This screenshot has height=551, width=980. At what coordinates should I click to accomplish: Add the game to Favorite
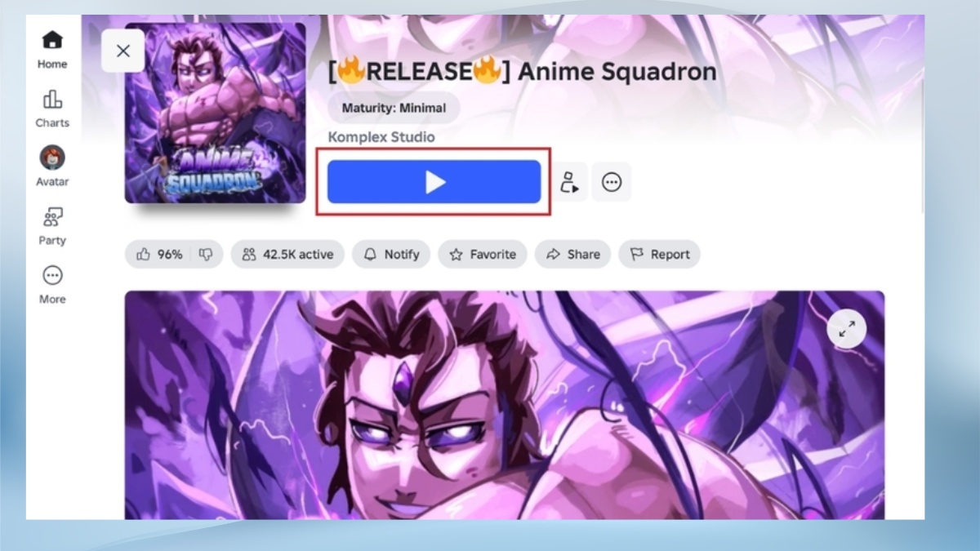pos(483,255)
